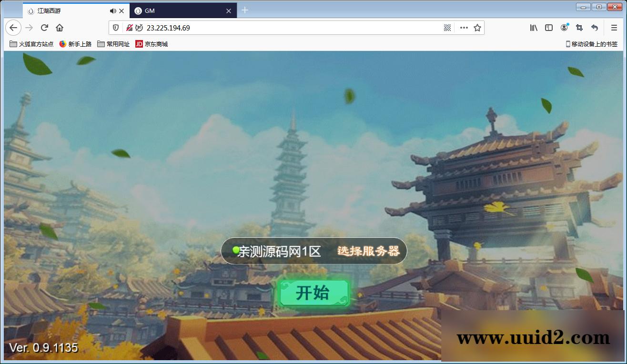Bookmark the page with the star icon
The width and height of the screenshot is (627, 364).
(x=476, y=28)
